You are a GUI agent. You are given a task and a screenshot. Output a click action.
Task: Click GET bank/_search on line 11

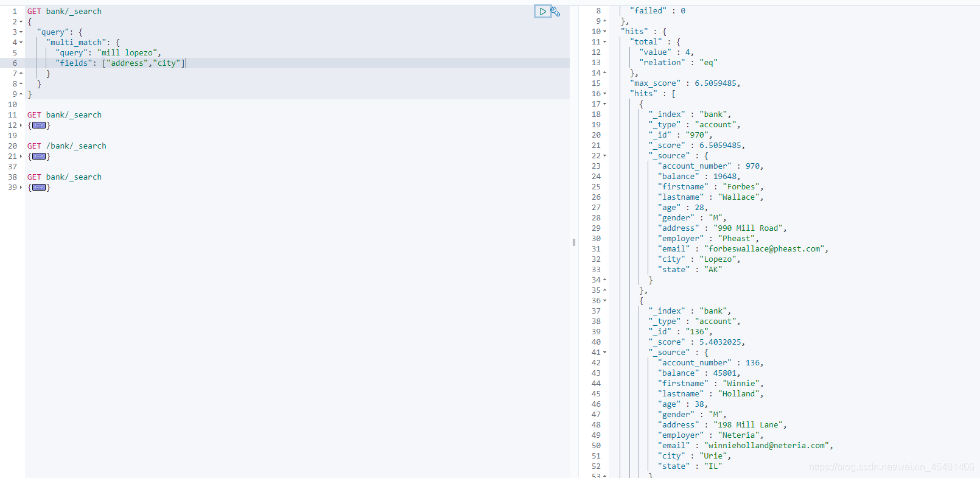click(x=65, y=115)
